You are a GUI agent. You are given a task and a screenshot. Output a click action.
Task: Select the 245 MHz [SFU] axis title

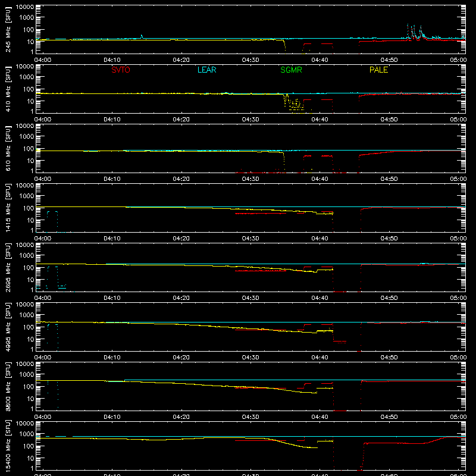point(8,29)
